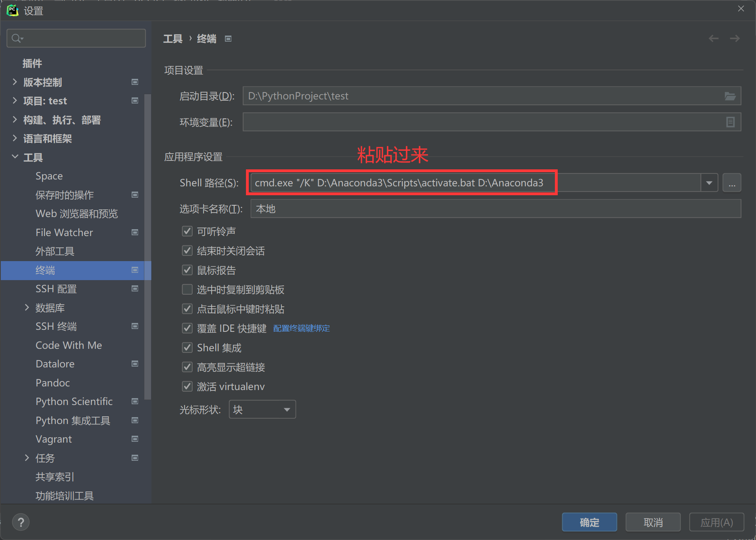Click the "..." browse icon beside Shell path
This screenshot has width=756, height=540.
(x=732, y=183)
